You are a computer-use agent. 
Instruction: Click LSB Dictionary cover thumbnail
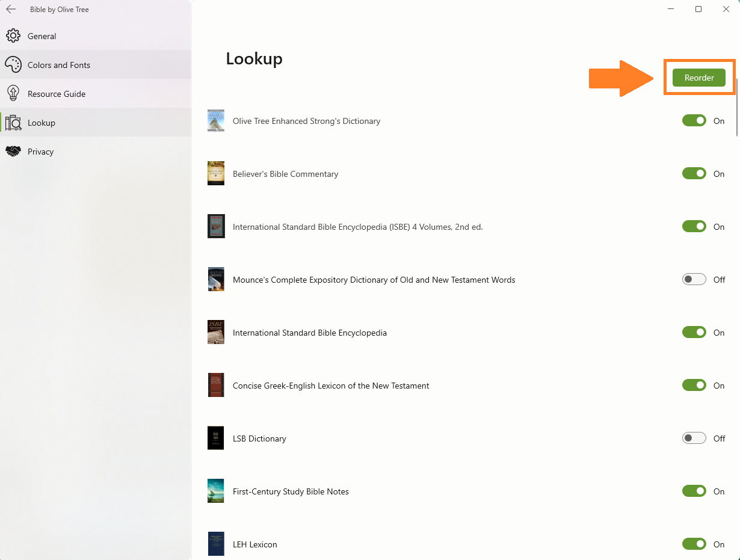(x=216, y=438)
